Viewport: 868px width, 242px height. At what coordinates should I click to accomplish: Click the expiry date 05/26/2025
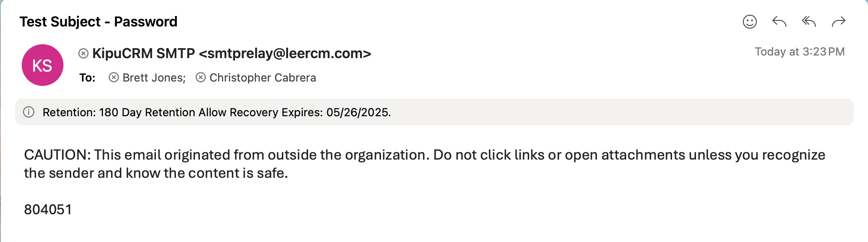[x=358, y=112]
